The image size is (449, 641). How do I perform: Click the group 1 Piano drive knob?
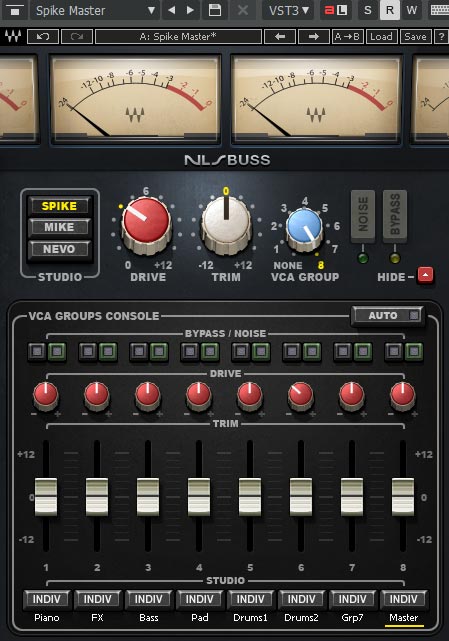(x=46, y=395)
